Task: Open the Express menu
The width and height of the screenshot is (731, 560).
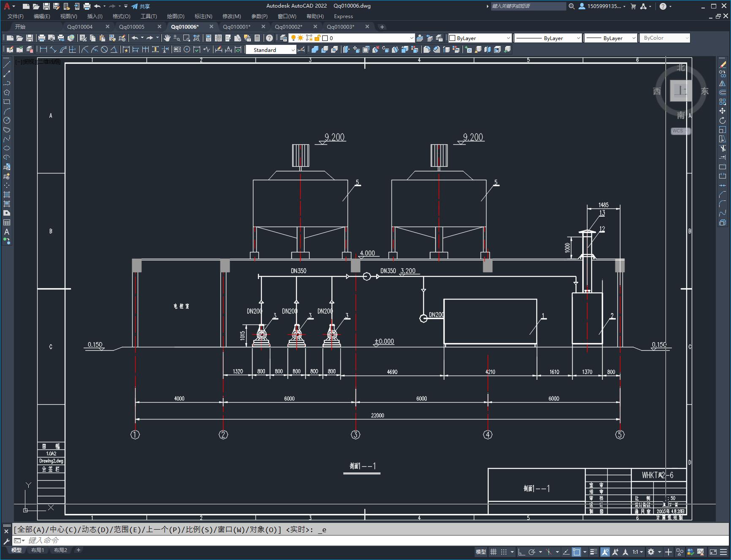Action: click(x=343, y=16)
